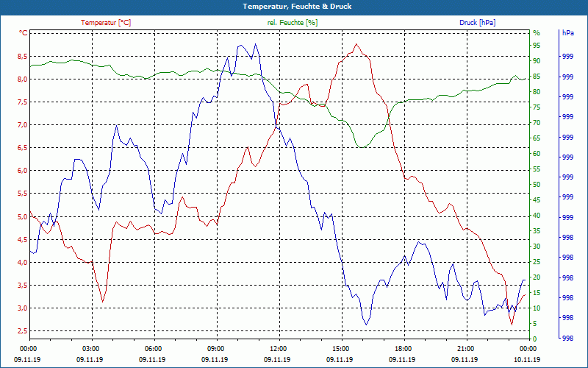
Task: Click humidity axis value 70
Action: [537, 123]
